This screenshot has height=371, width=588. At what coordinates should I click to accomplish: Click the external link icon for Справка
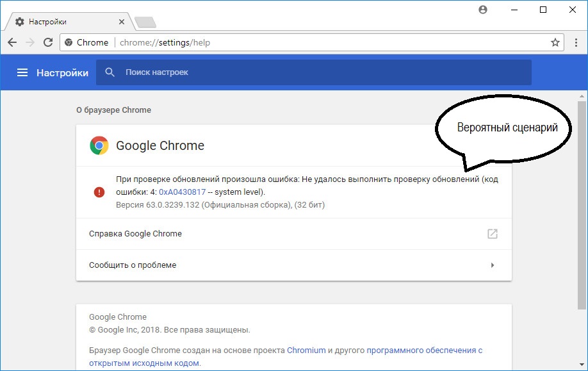pos(493,234)
